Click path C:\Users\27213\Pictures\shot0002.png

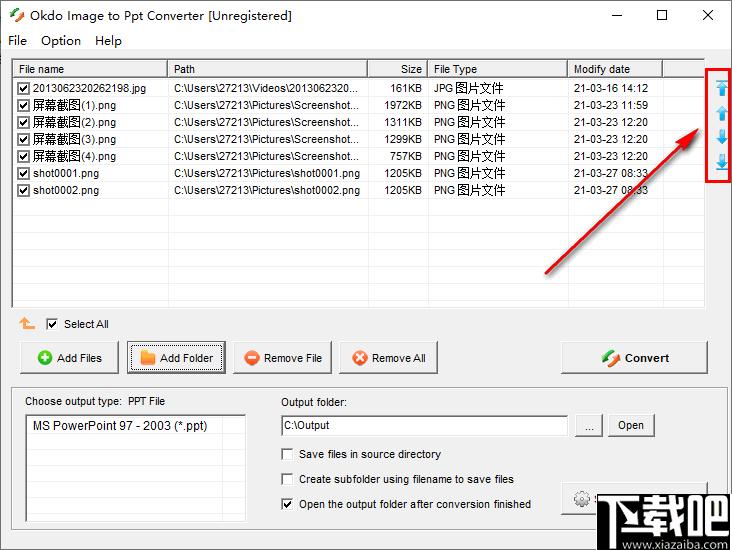267,190
